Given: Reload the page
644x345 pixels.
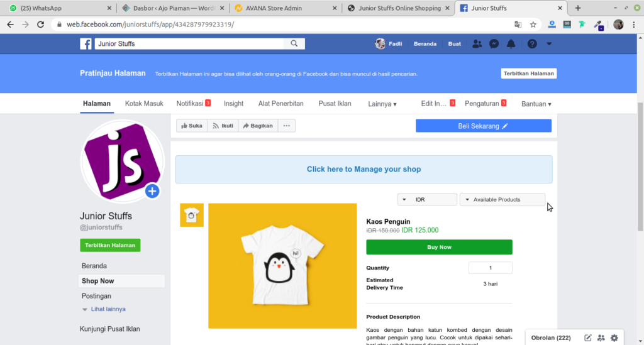Looking at the screenshot, I should click(x=40, y=25).
